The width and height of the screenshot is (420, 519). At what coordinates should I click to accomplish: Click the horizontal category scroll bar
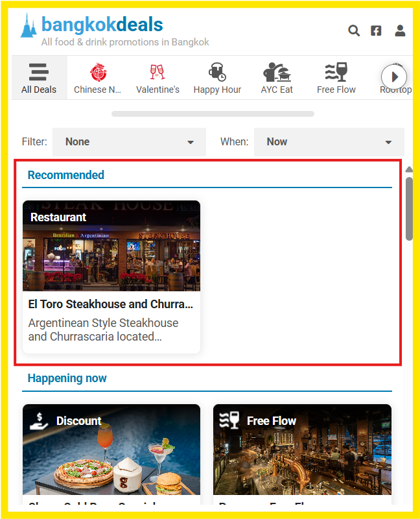tap(213, 114)
